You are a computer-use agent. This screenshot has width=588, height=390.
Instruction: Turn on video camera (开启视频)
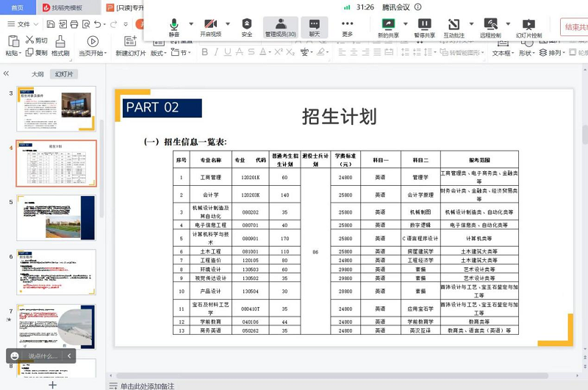210,27
